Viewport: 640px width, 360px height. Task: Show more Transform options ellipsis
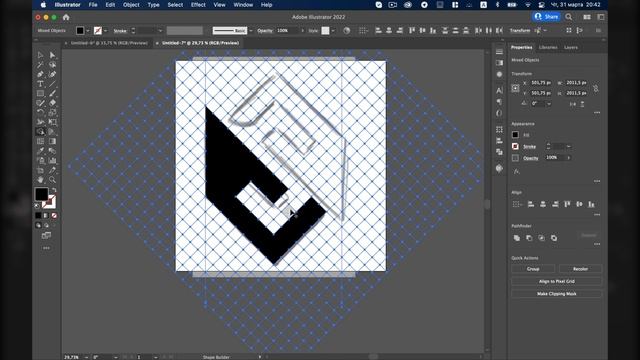597,113
